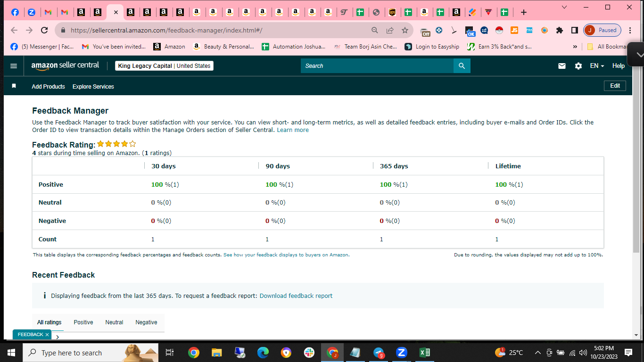Open the Automation Joshua bookmark
Image resolution: width=644 pixels, height=362 pixels.
click(294, 47)
